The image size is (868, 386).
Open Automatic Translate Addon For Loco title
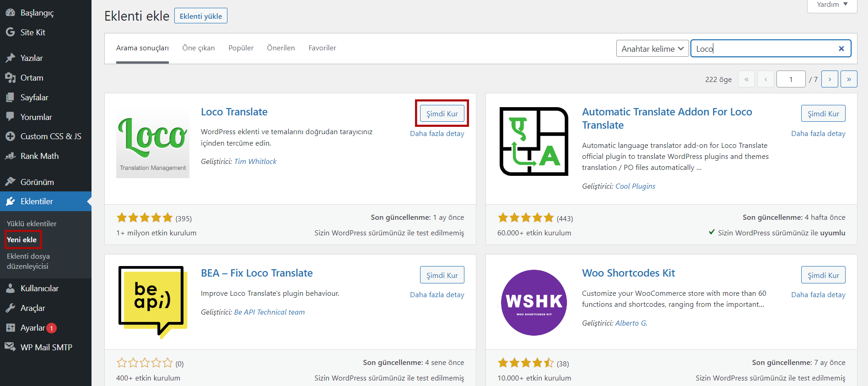667,119
